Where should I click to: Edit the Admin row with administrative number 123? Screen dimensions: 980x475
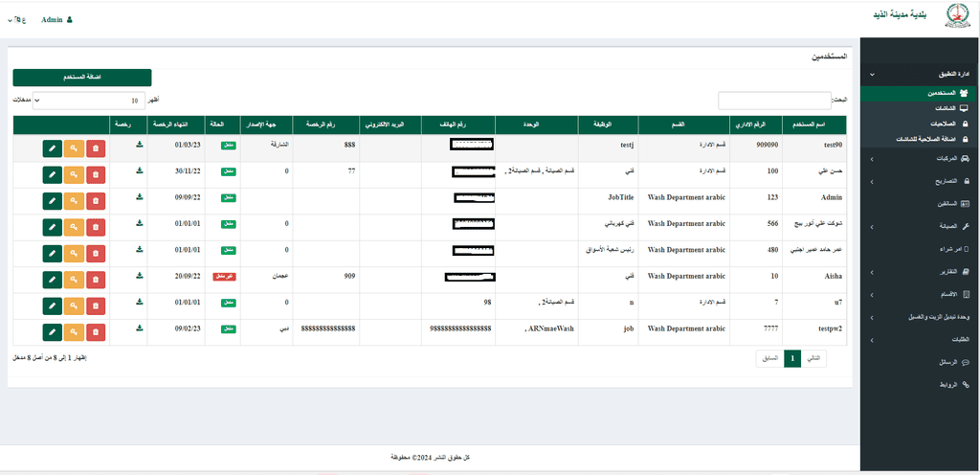point(53,201)
